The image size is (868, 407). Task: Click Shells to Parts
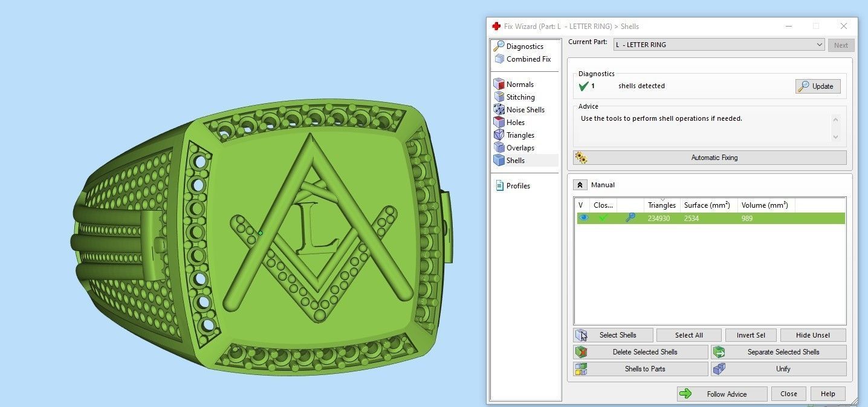tap(640, 369)
